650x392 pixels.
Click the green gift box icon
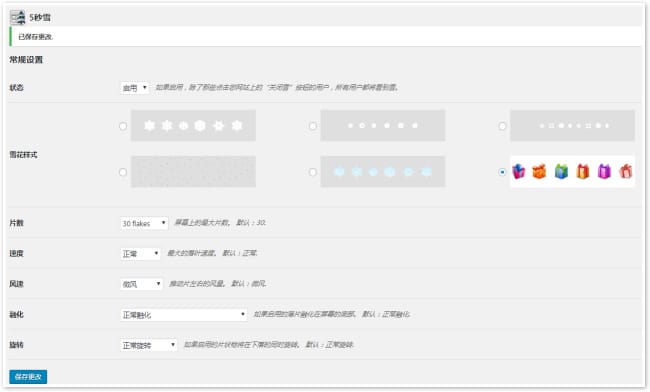click(561, 171)
